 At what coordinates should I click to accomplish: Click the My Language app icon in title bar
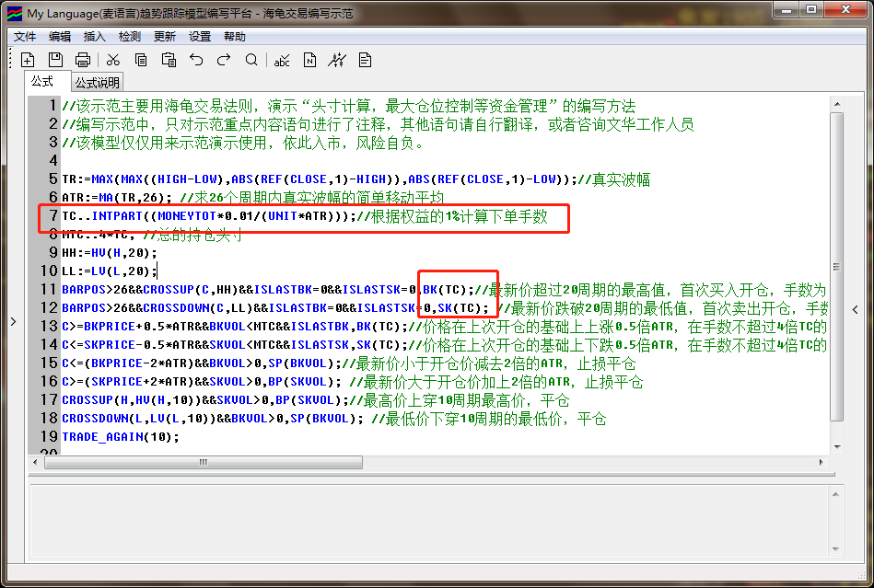(15, 14)
